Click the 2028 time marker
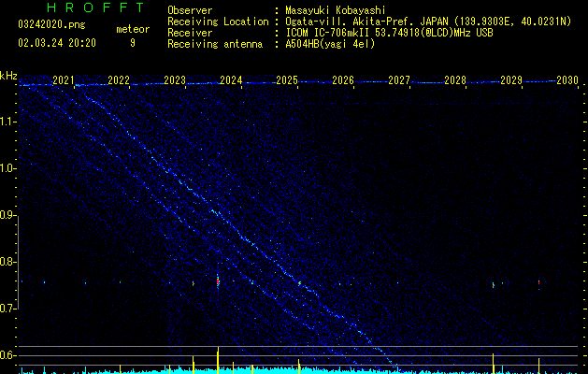Image resolution: width=588 pixels, height=374 pixels. tap(455, 80)
